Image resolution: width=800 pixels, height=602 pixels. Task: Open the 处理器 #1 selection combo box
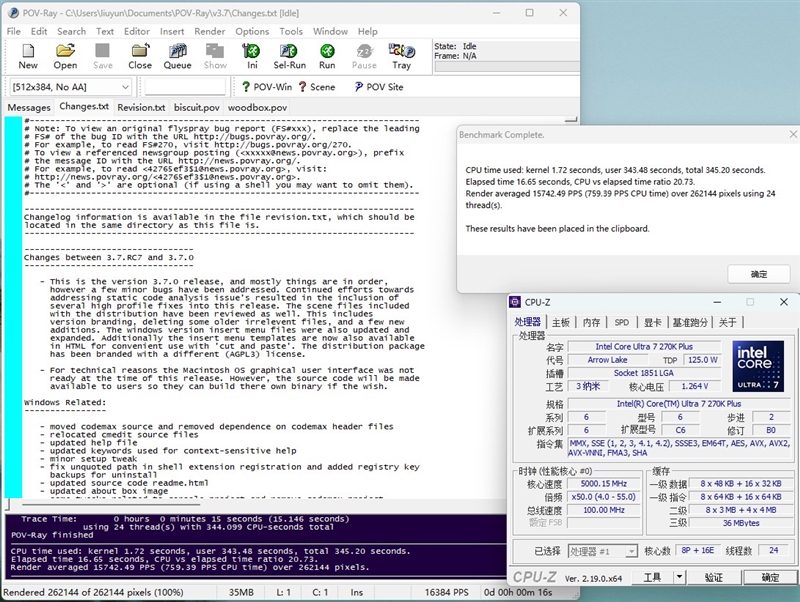602,551
